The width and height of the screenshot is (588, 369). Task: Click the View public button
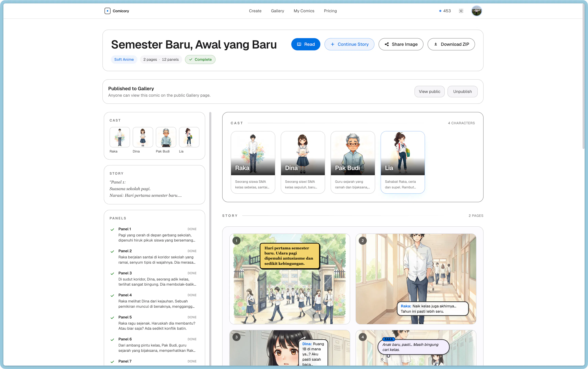[429, 92]
